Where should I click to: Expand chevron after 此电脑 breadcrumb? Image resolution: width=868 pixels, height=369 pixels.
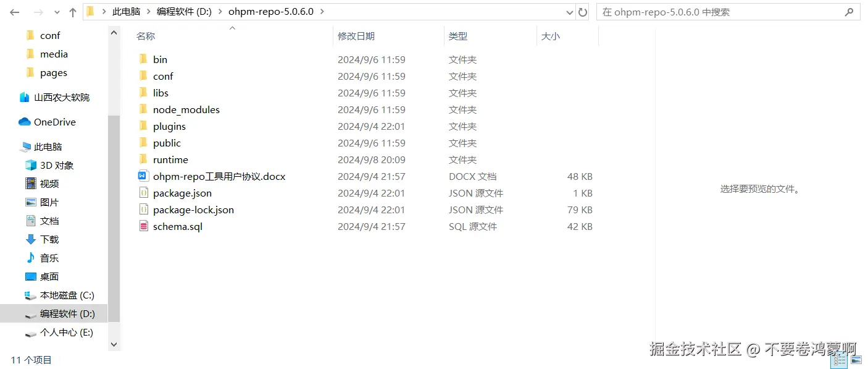pyautogui.click(x=148, y=12)
